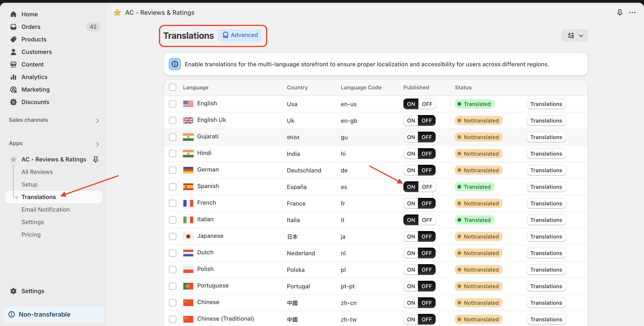
Task: Check the Spanish row checkbox
Action: [172, 187]
